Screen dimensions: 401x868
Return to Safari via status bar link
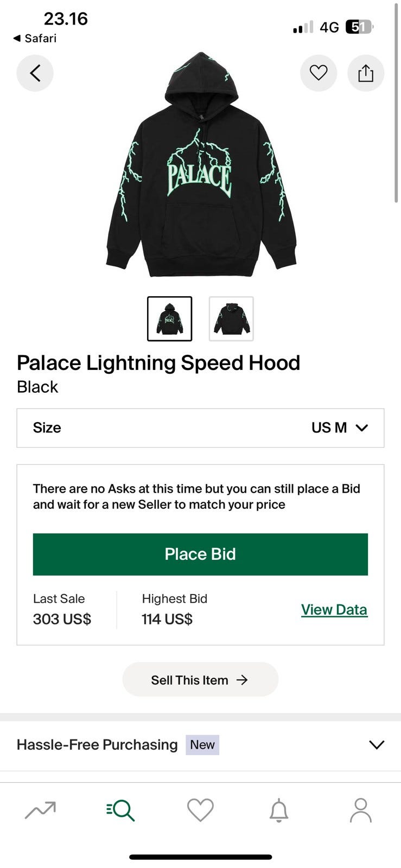pos(35,38)
